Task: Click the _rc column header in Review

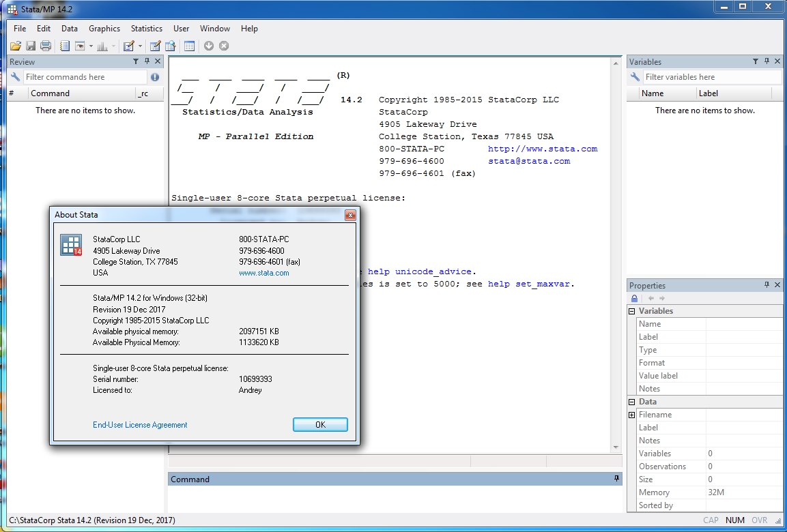Action: click(x=149, y=93)
